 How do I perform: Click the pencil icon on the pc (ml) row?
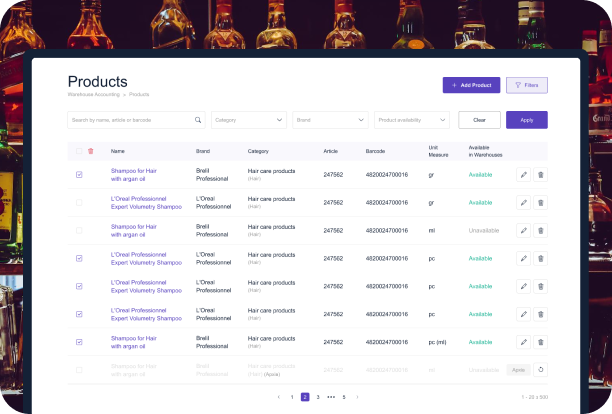click(524, 342)
